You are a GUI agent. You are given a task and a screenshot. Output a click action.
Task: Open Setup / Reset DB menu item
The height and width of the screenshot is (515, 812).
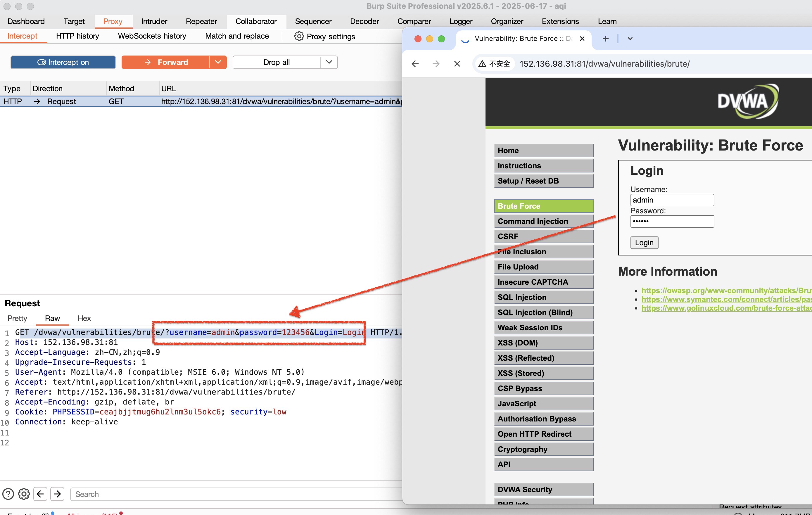tap(544, 181)
